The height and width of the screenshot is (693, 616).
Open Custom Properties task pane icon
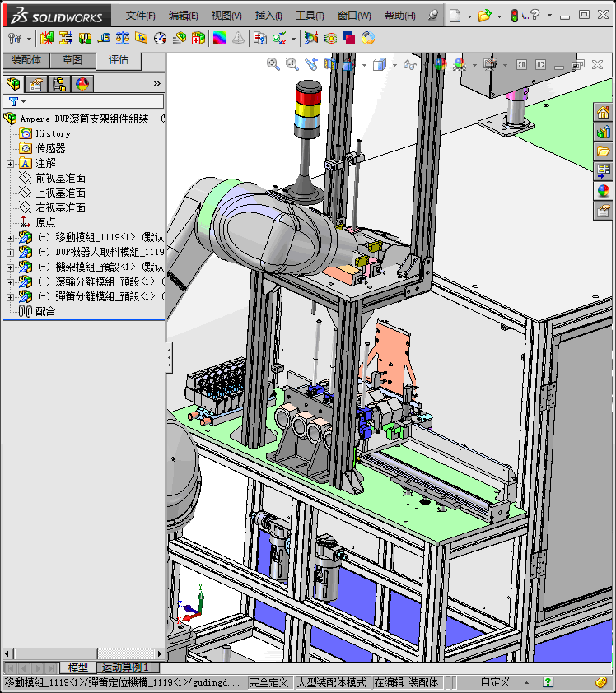(x=604, y=211)
